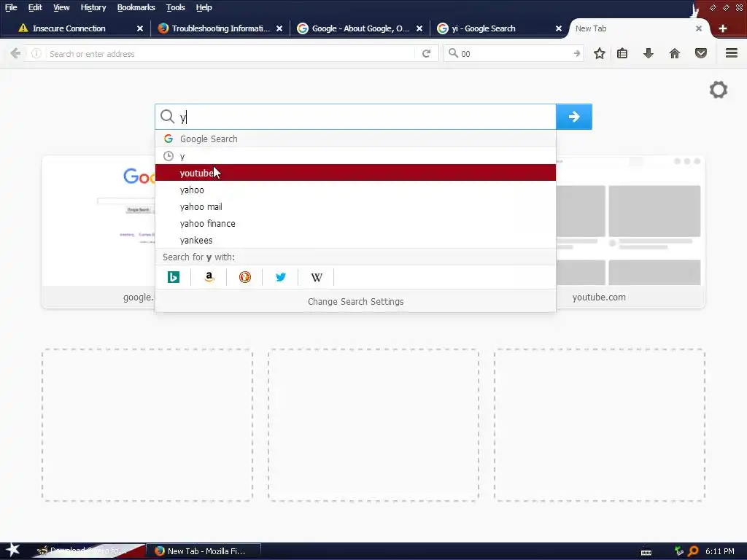Image resolution: width=747 pixels, height=560 pixels.
Task: Click the back arrow button
Action: [x=15, y=53]
